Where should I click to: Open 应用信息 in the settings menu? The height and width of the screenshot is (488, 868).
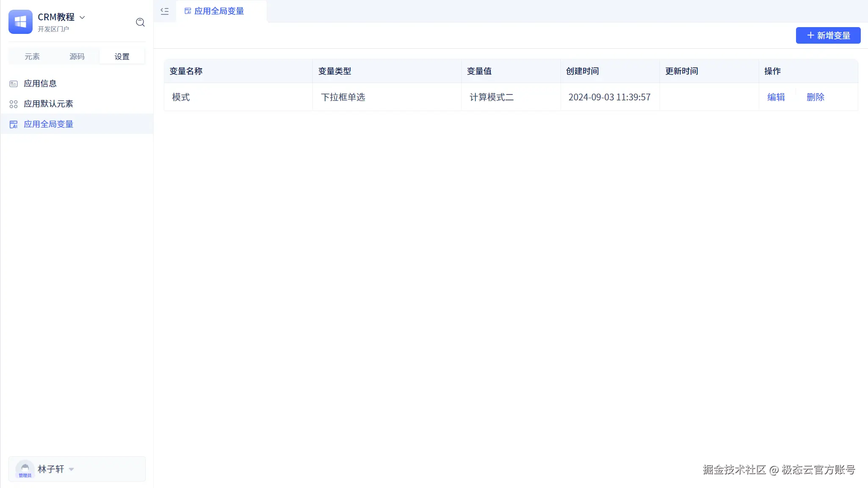40,84
